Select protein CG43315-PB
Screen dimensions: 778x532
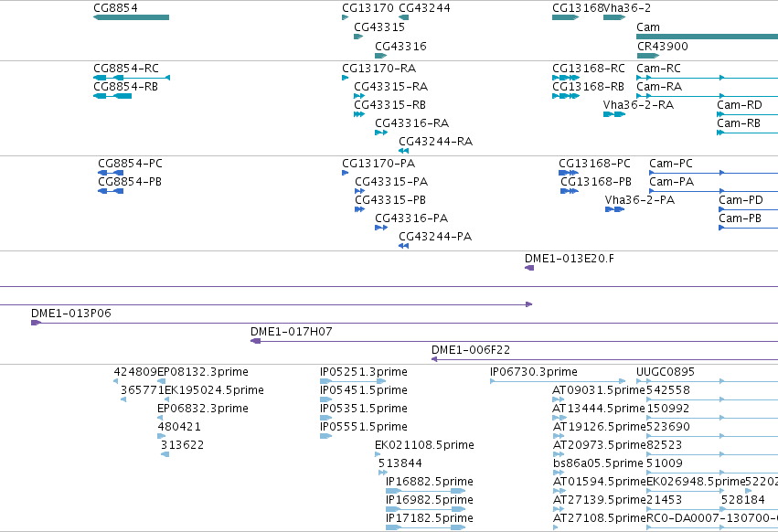tap(390, 200)
